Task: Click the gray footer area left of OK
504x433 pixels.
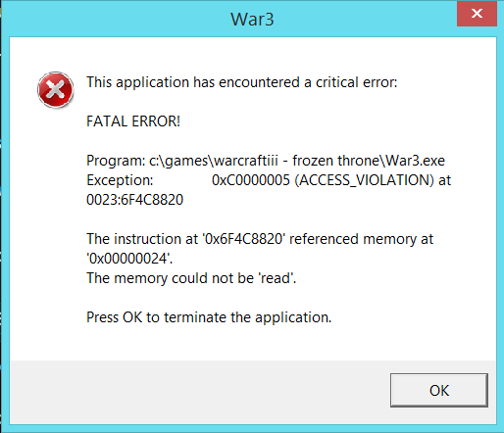Action: (x=199, y=392)
